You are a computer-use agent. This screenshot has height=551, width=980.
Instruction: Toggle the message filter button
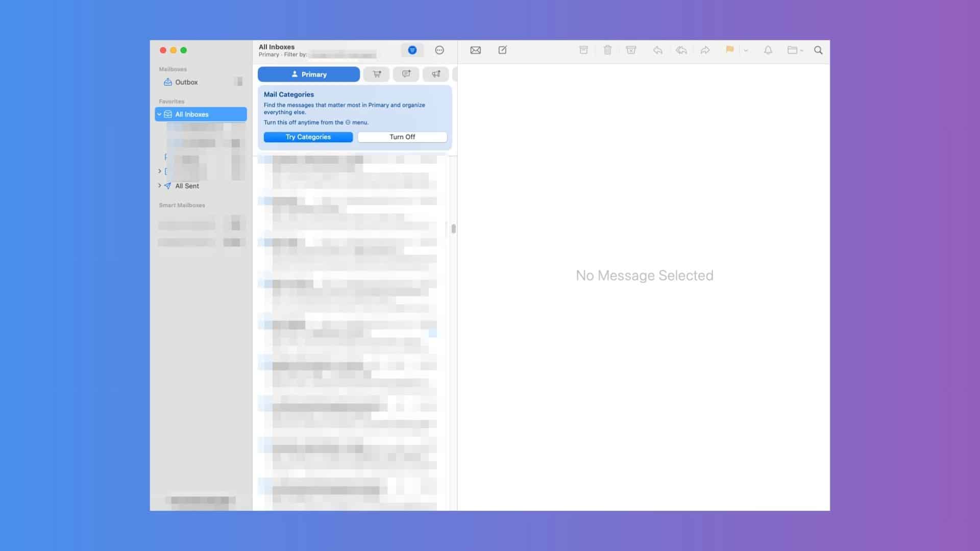[x=412, y=50]
